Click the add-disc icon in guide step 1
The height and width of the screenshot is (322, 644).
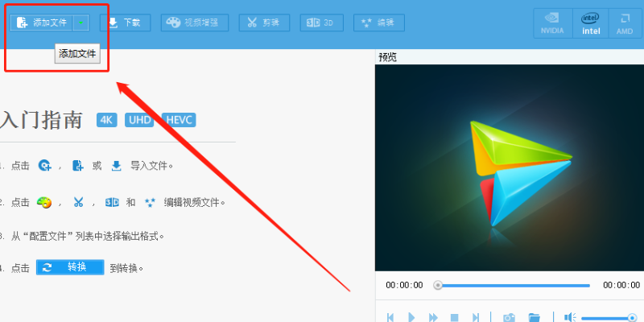pyautogui.click(x=44, y=166)
